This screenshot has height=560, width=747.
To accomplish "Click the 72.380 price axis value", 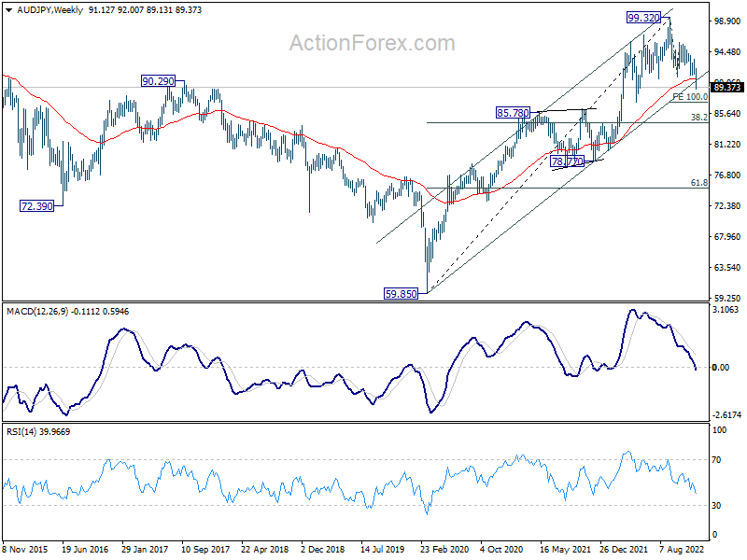I will [x=727, y=205].
